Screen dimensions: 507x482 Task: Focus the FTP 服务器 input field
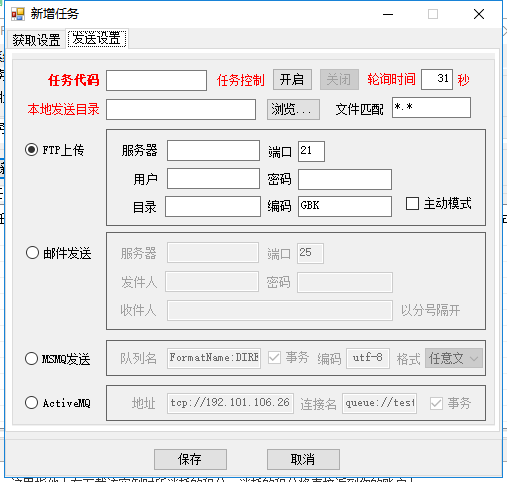(x=213, y=151)
